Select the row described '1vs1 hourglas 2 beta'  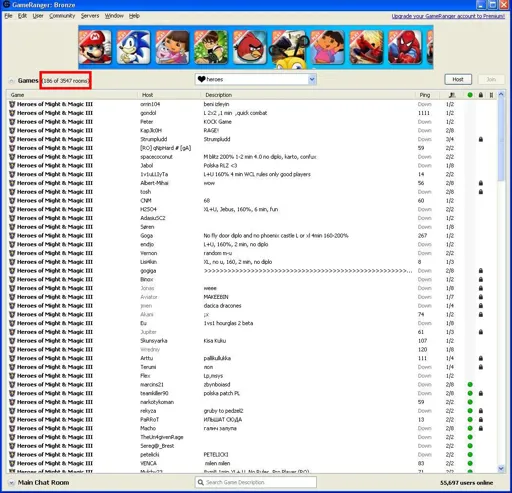pos(252,323)
